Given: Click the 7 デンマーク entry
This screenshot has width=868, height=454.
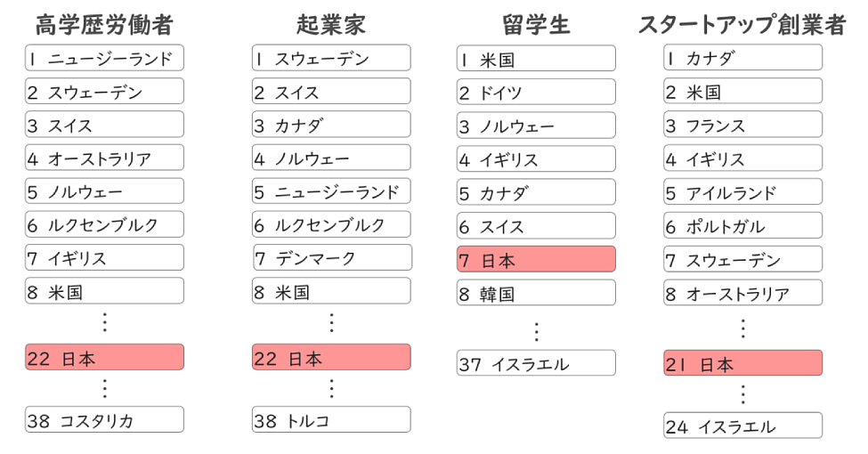Looking at the screenshot, I should click(x=331, y=258).
